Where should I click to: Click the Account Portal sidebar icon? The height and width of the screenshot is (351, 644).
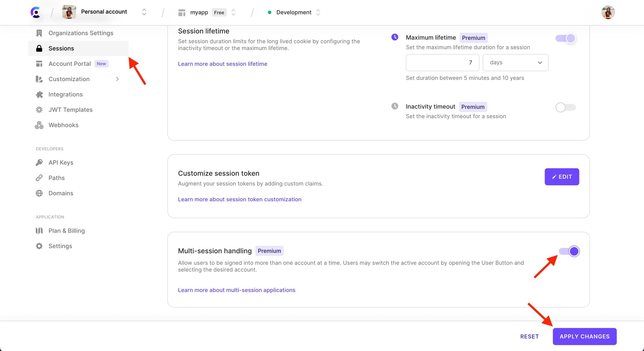click(39, 64)
